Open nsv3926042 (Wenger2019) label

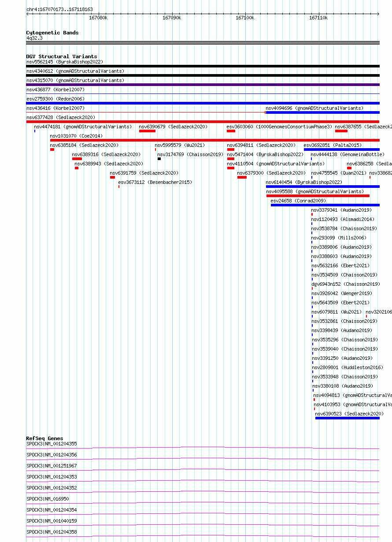click(x=342, y=293)
